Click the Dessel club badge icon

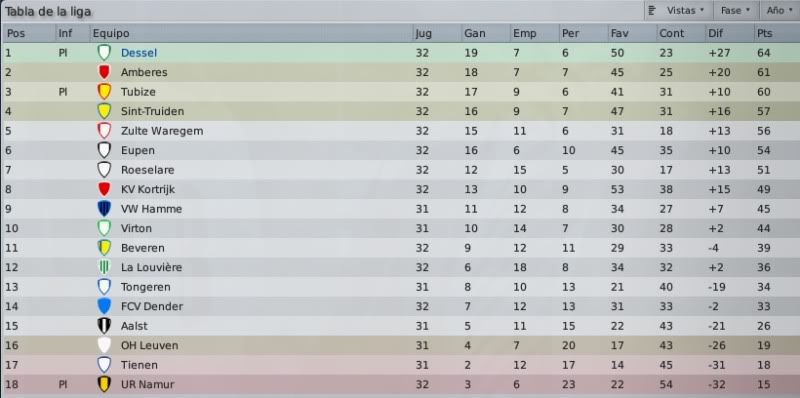(104, 53)
